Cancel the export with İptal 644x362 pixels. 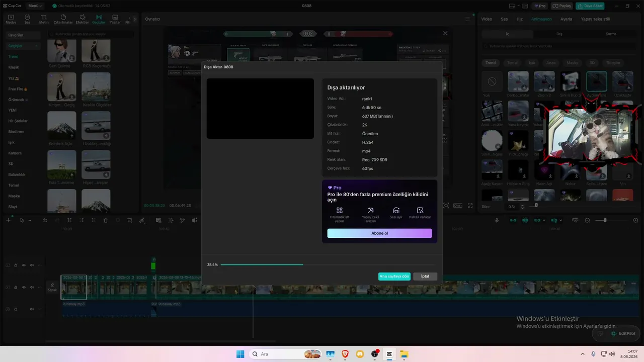pos(425,277)
